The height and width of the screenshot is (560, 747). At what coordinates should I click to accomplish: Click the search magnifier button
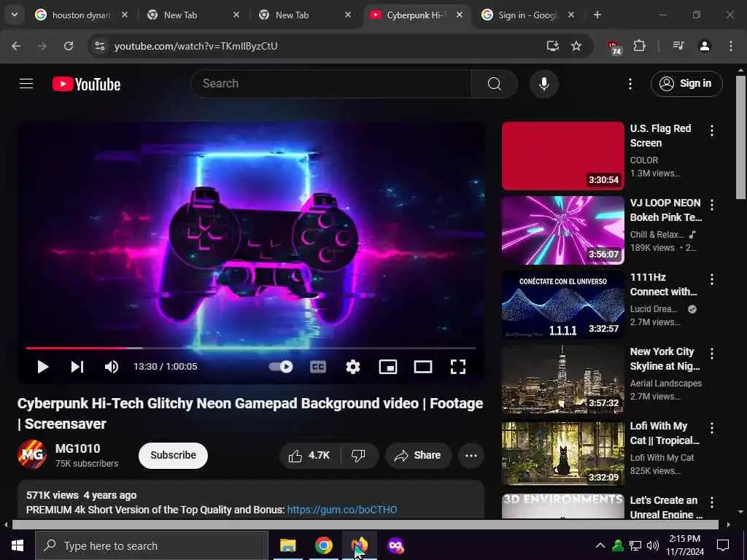[x=495, y=84]
